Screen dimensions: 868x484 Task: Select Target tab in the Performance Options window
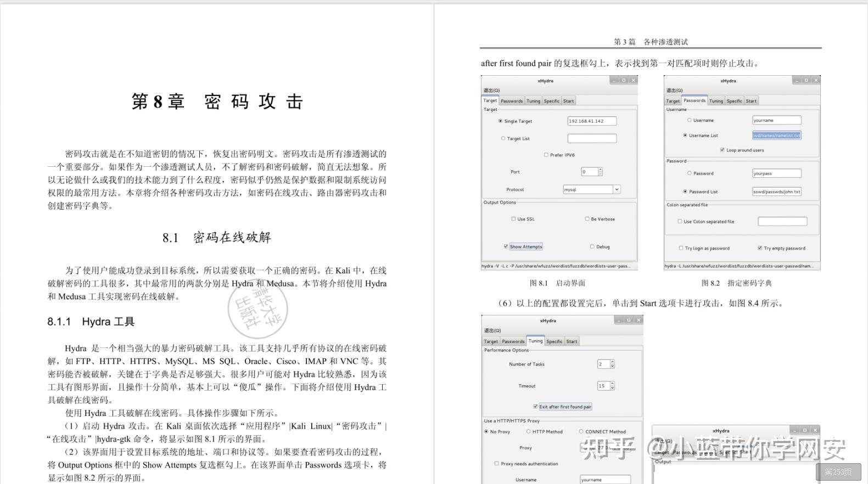pos(491,341)
